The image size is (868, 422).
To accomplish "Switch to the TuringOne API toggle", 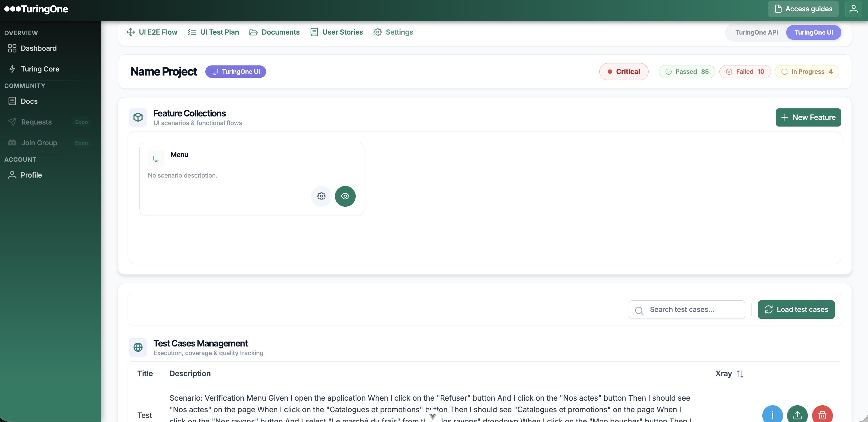I will [757, 32].
